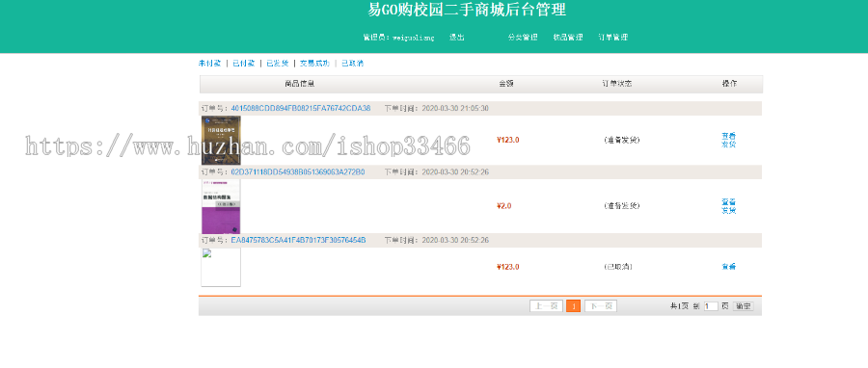Click the 2020-03-30 21:05:30 order time

(455, 108)
